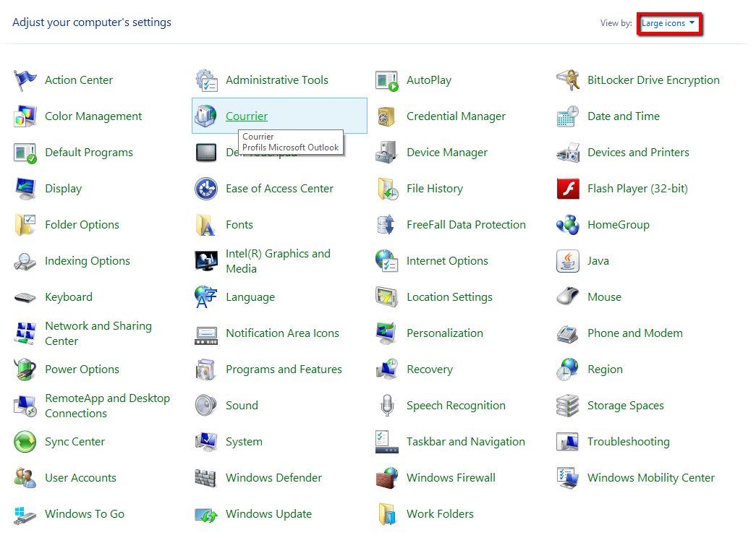The image size is (756, 538).
Task: Open Intel(R) Graphics and Media settings
Action: pos(279,260)
